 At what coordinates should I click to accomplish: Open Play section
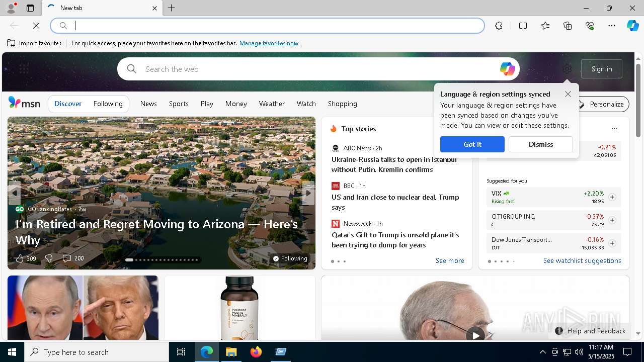[207, 104]
